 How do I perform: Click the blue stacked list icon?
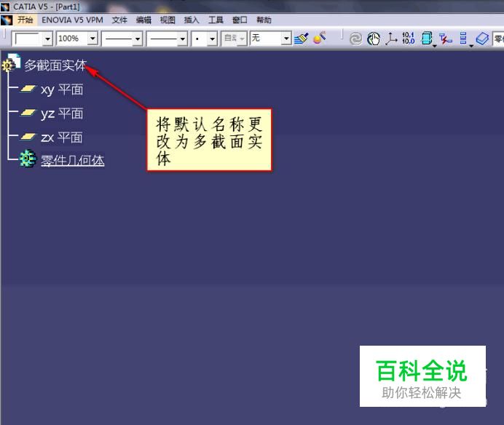click(463, 39)
